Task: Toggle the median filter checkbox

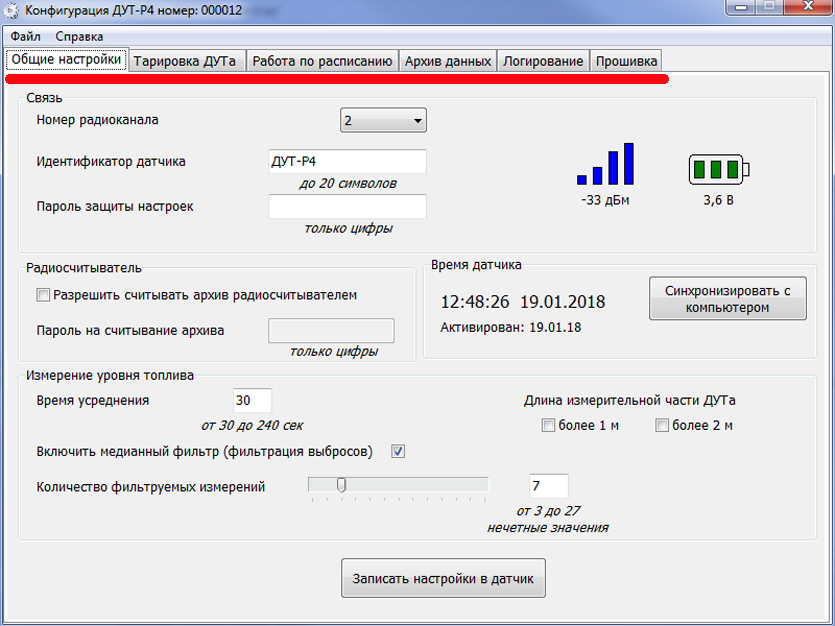Action: point(398,451)
